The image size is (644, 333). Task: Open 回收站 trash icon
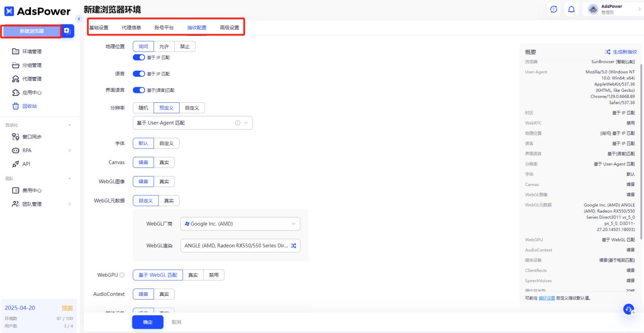[15, 106]
